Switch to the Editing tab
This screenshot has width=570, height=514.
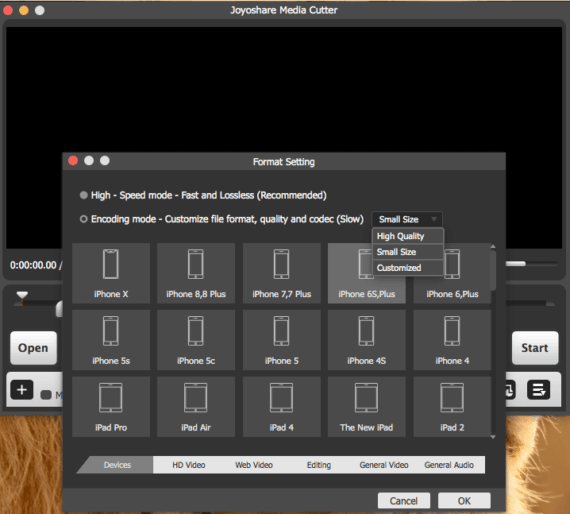coord(319,465)
